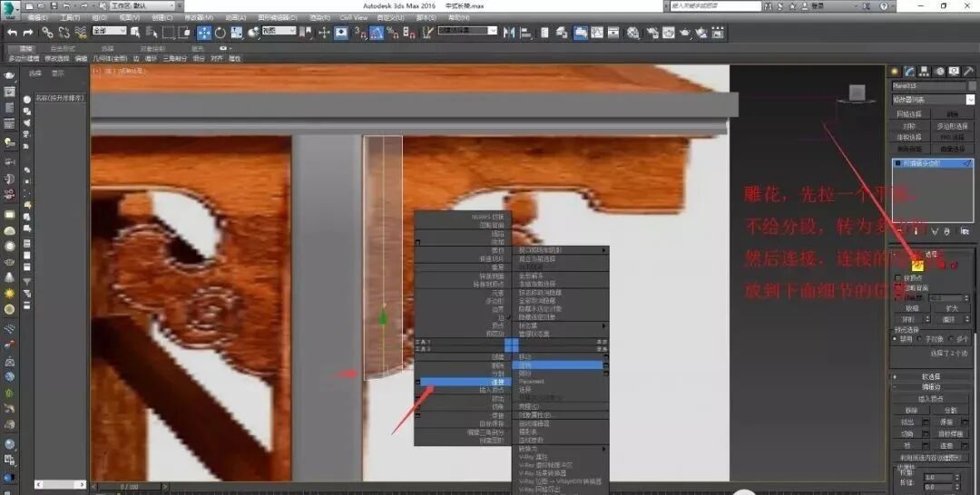Screen dimensions: 980x495
Task: Click the Align tool icon
Action: click(x=525, y=33)
